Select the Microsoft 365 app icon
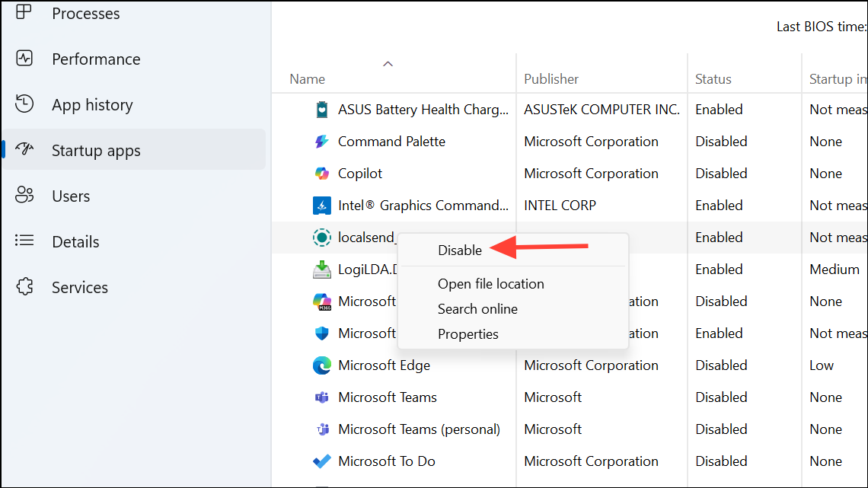The width and height of the screenshot is (868, 488). pos(321,301)
